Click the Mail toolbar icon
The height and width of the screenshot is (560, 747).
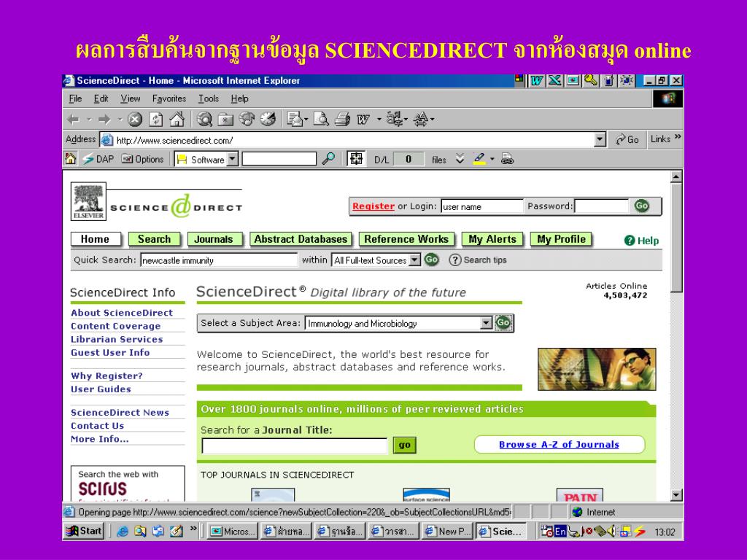295,119
